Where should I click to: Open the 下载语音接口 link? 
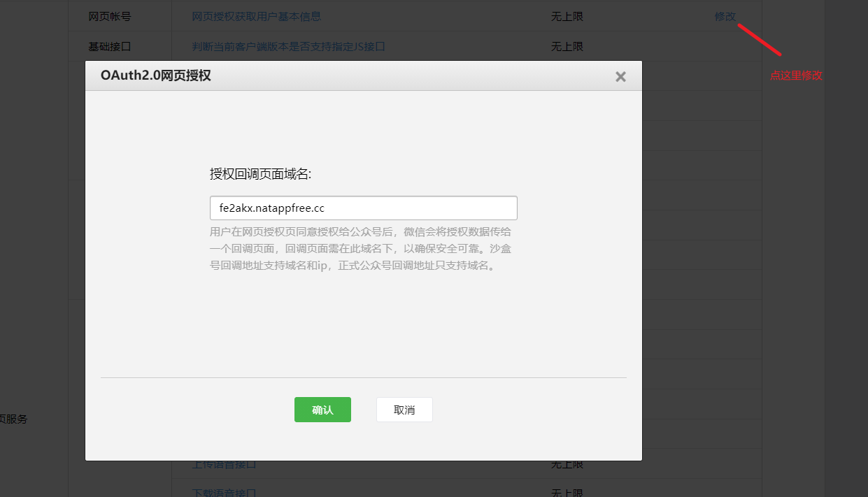point(224,492)
